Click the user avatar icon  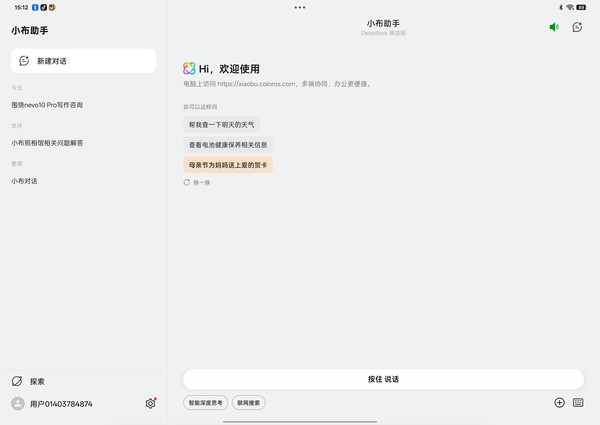(17, 404)
